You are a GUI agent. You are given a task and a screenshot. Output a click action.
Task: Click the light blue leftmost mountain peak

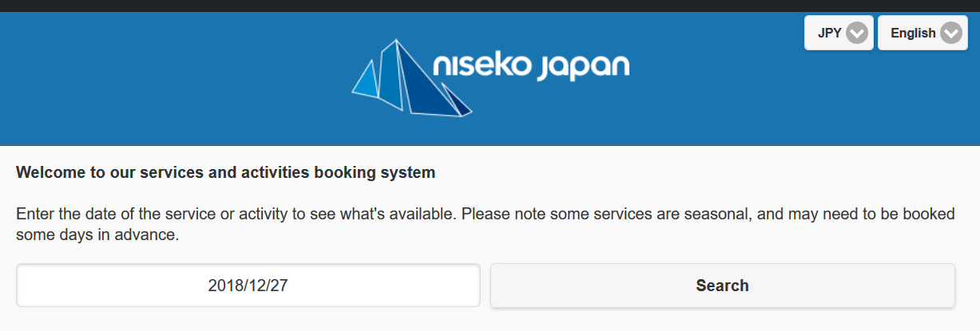click(367, 80)
